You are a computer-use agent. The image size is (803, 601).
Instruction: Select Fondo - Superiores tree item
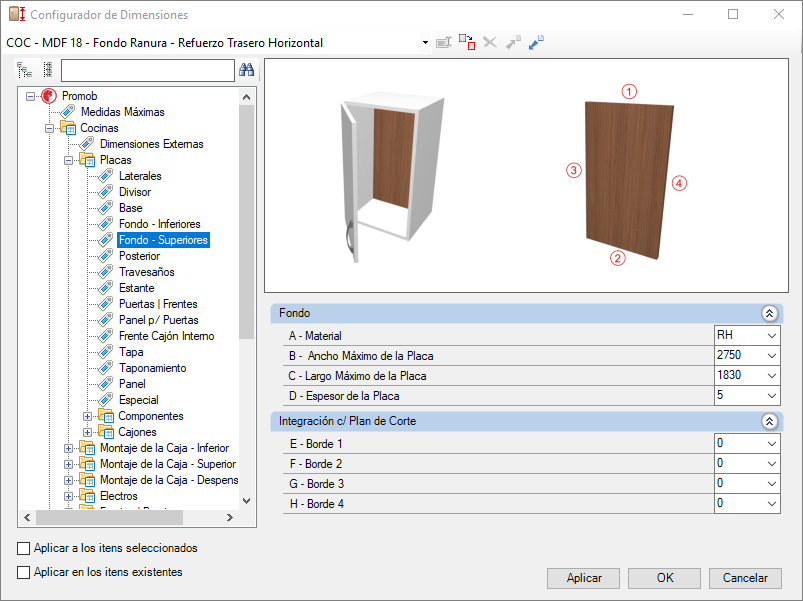point(163,240)
